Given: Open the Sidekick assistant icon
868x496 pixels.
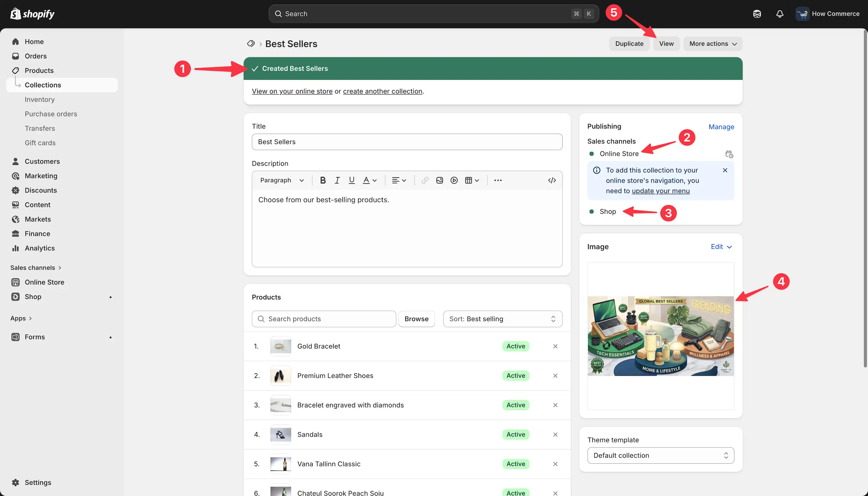Looking at the screenshot, I should point(757,14).
